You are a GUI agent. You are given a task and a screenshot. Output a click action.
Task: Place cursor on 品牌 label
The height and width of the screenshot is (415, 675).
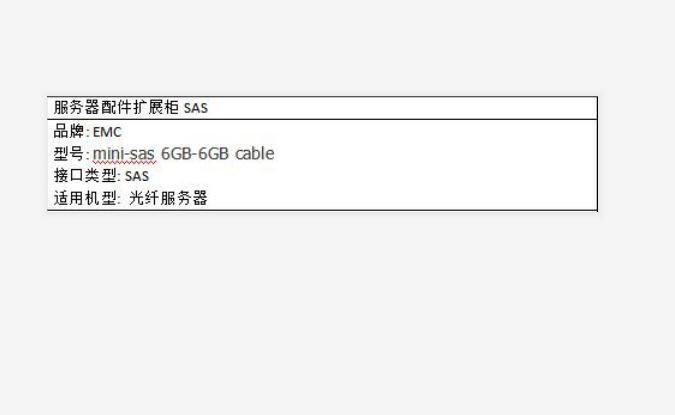69,131
